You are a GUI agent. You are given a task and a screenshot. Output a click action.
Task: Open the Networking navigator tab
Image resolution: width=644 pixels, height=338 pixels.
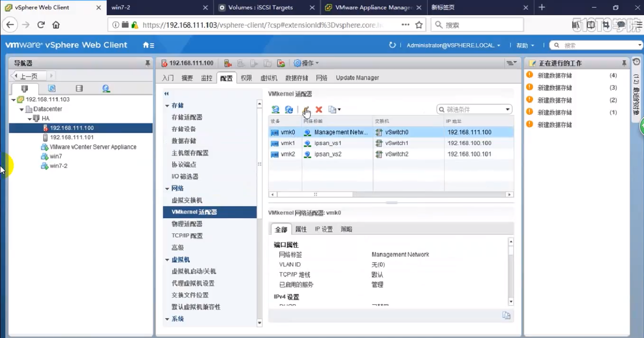pos(106,88)
